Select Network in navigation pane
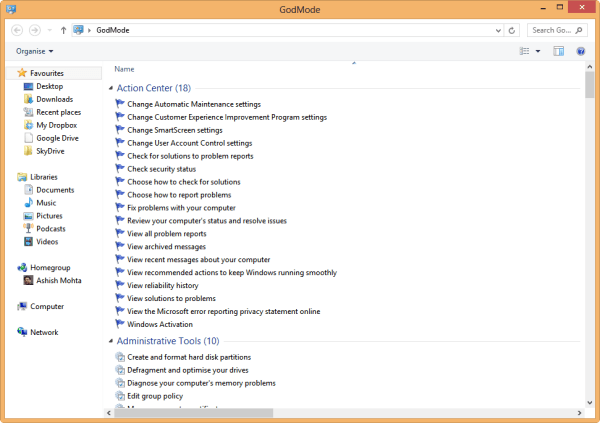The width and height of the screenshot is (600, 423). pos(44,332)
